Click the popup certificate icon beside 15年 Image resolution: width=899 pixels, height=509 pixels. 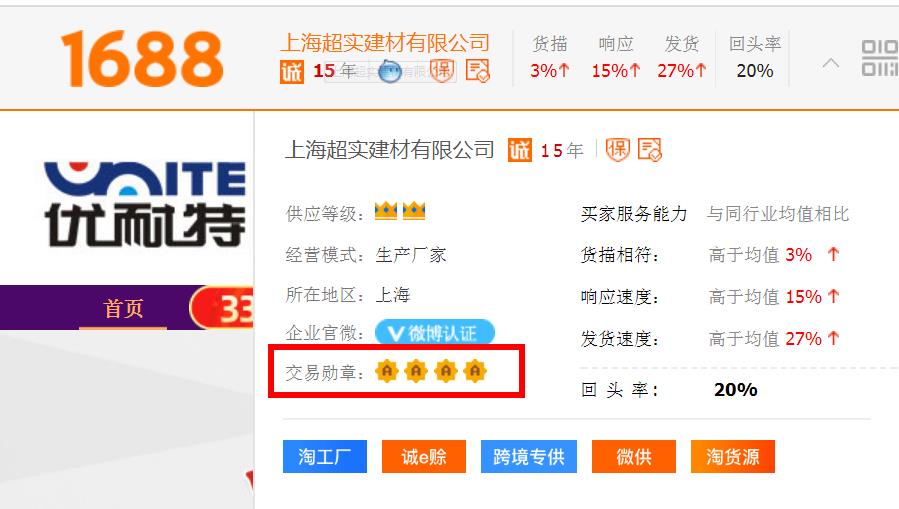650,150
